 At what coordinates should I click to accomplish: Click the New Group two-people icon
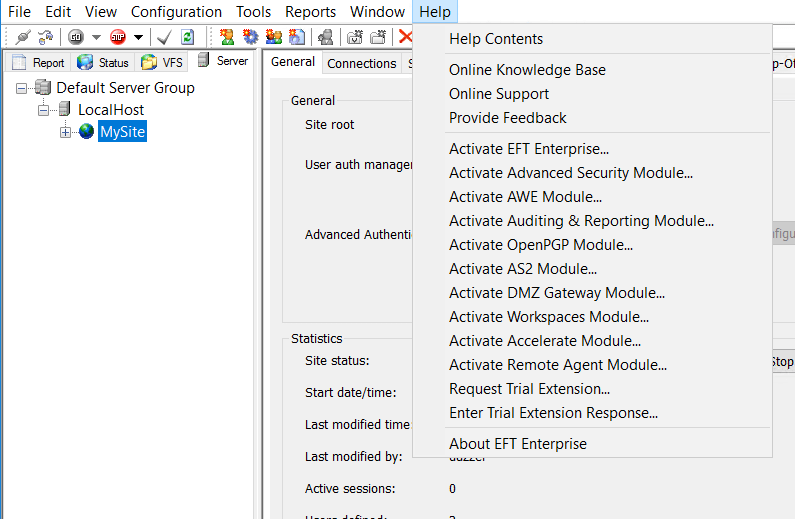coord(273,37)
